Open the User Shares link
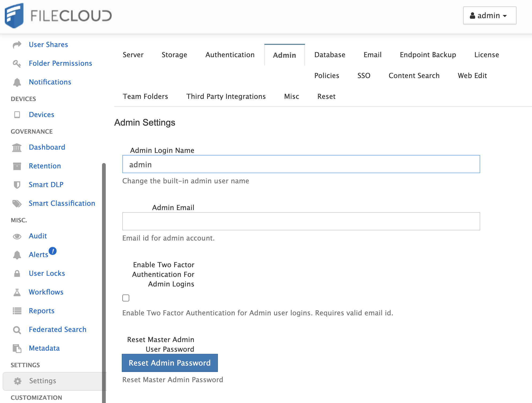The image size is (532, 403). click(48, 45)
